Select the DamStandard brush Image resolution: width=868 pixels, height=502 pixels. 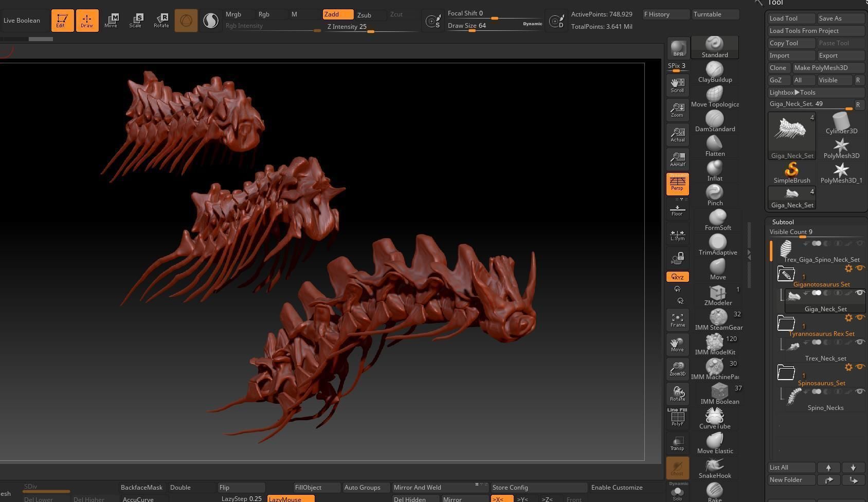point(715,121)
